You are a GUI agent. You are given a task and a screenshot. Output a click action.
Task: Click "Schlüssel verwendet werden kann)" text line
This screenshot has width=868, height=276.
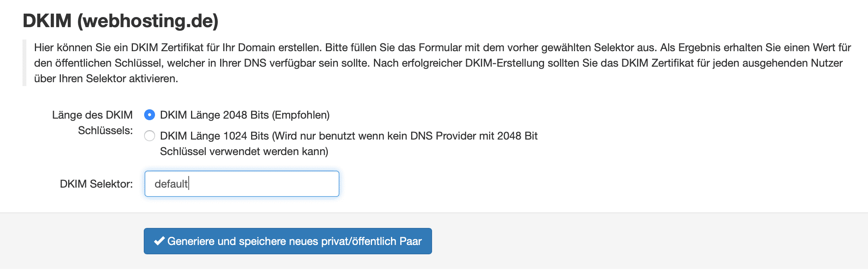click(x=244, y=152)
